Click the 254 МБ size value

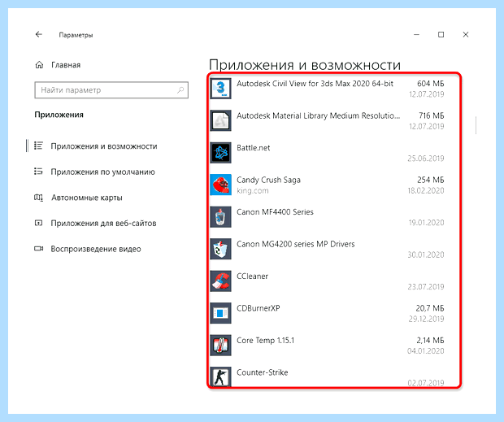[430, 180]
